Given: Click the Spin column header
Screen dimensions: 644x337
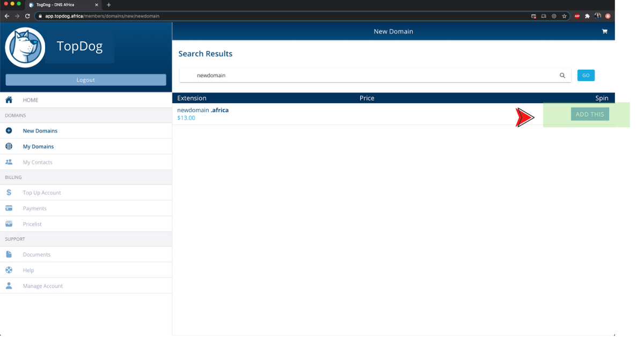Looking at the screenshot, I should coord(602,98).
